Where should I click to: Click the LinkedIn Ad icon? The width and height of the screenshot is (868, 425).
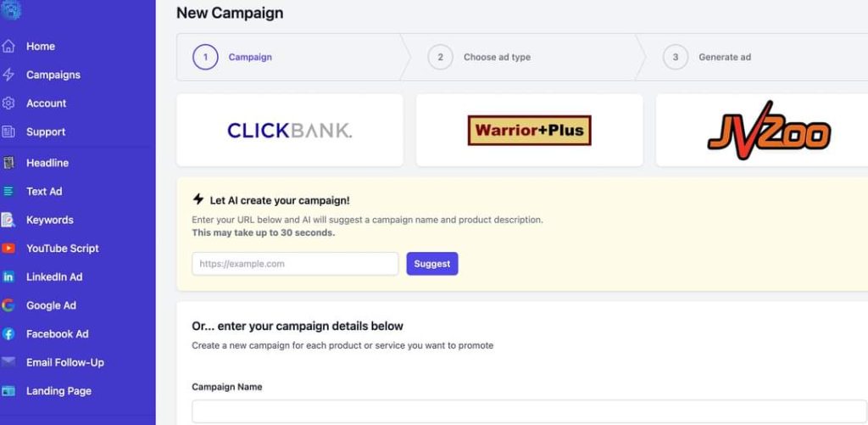pyautogui.click(x=8, y=277)
